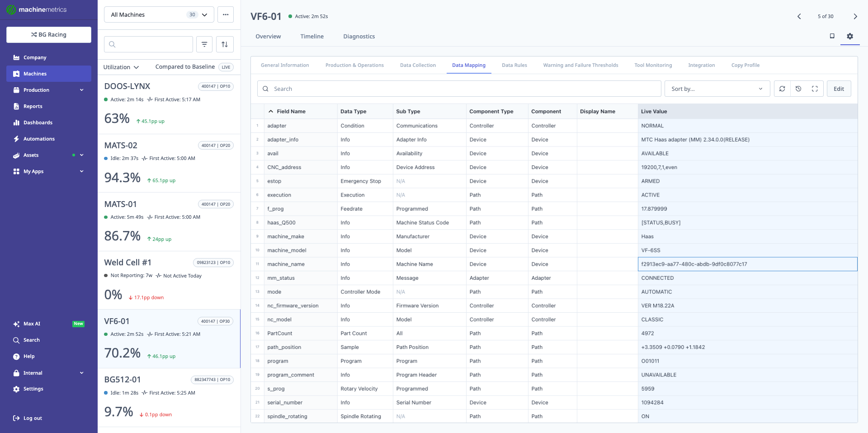This screenshot has height=433, width=868.
Task: Click the filter icon in machine list
Action: [204, 44]
